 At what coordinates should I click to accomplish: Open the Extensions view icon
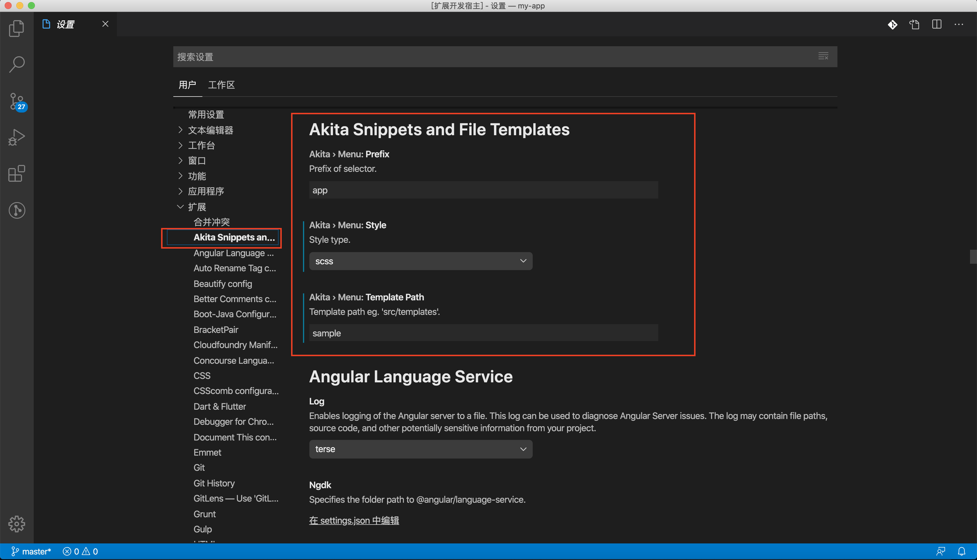[17, 174]
